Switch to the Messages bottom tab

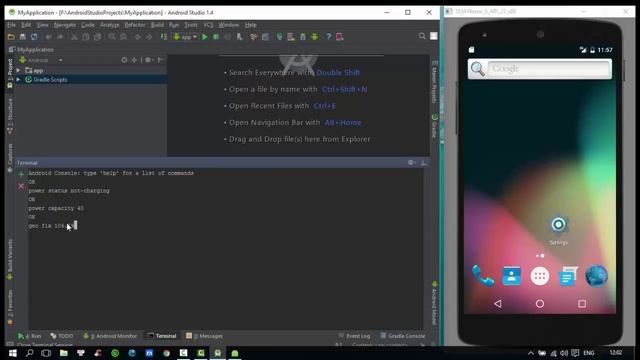pyautogui.click(x=204, y=336)
